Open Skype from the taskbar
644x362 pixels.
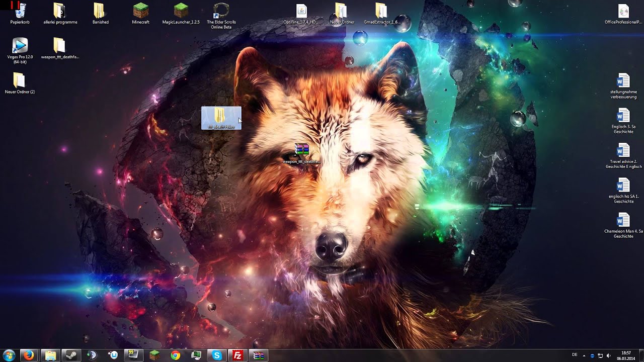217,355
